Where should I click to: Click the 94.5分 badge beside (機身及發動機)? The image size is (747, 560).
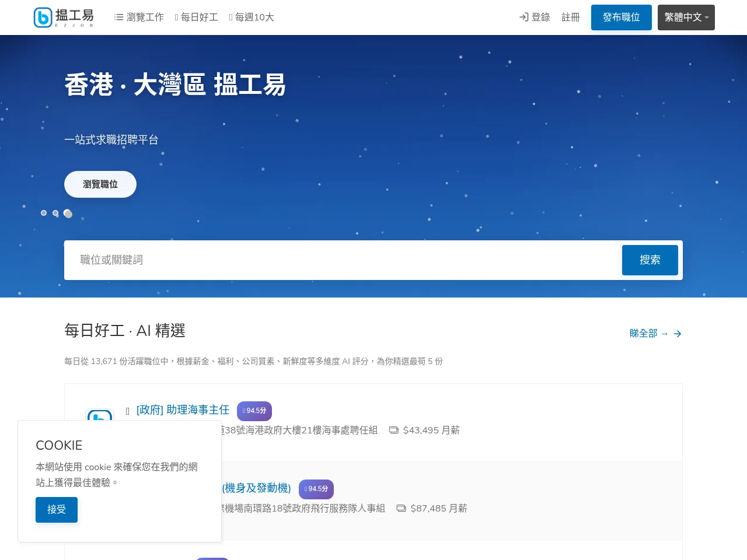(316, 489)
